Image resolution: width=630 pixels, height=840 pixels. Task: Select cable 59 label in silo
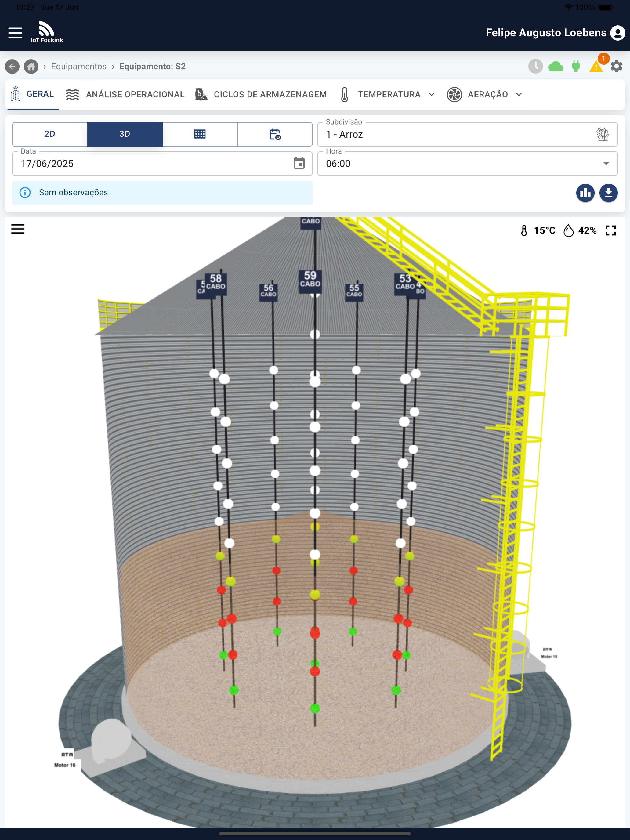pyautogui.click(x=310, y=281)
